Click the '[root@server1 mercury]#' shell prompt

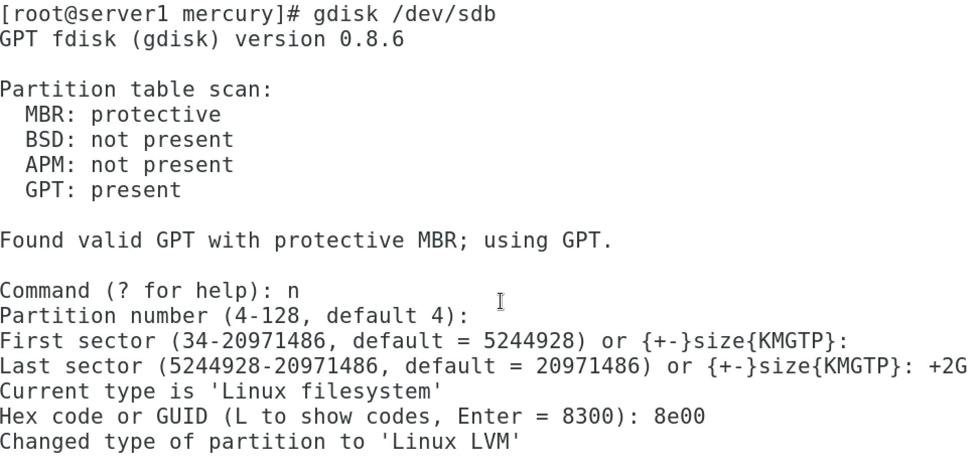click(150, 14)
